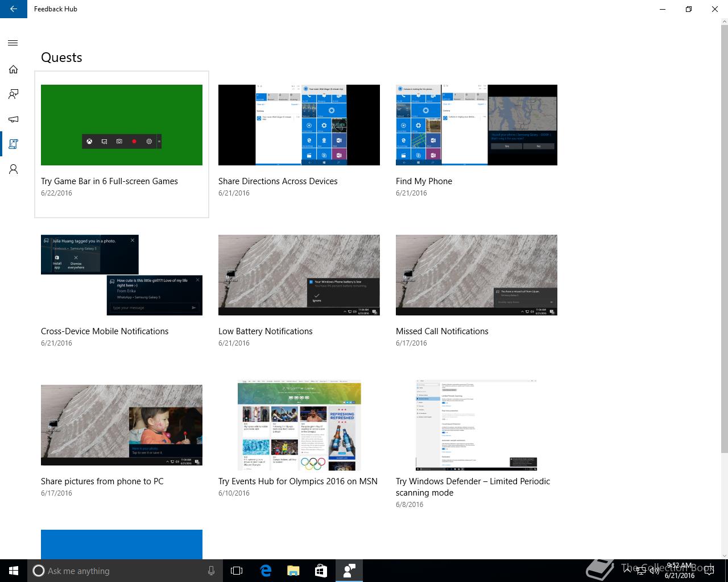728x582 pixels.
Task: Open Try Game Bar quest thumbnail
Action: click(x=122, y=125)
